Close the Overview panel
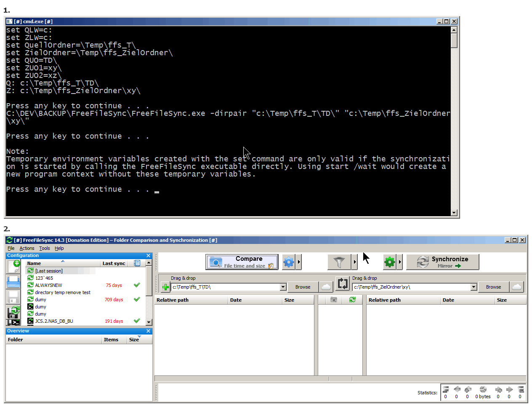The width and height of the screenshot is (532, 407). point(148,331)
